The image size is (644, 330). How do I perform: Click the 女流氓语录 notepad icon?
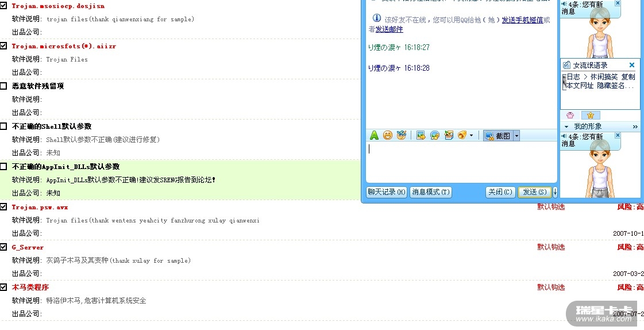tap(566, 65)
